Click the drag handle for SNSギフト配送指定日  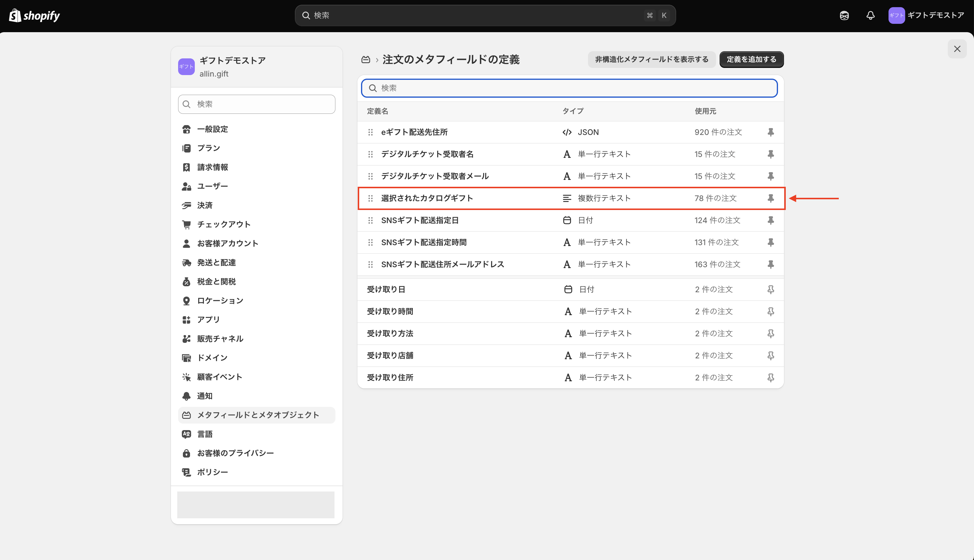coord(370,220)
